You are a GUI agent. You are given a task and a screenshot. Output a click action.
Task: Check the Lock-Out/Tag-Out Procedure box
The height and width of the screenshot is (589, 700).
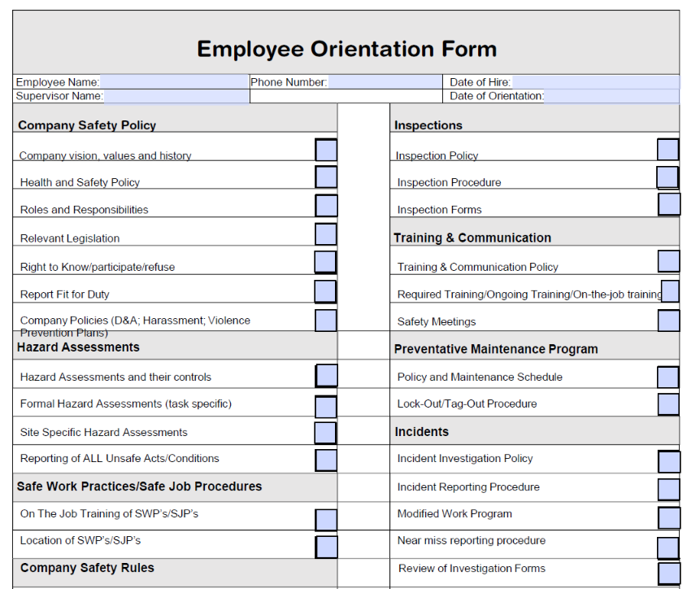pos(668,403)
